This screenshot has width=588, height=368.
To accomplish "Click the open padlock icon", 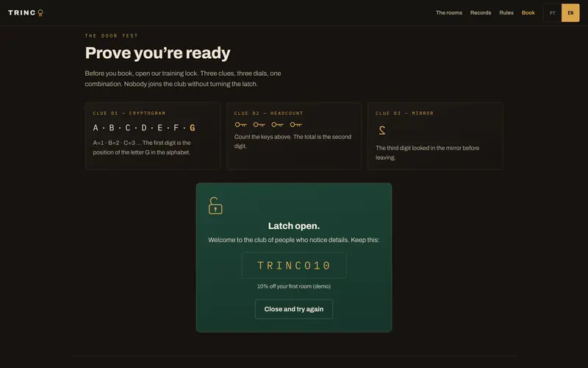I will tap(215, 206).
